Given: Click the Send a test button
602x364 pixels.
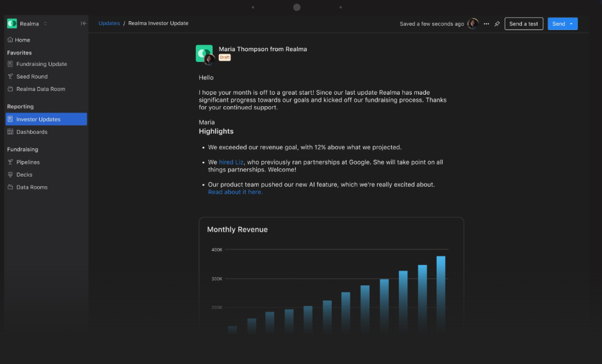Looking at the screenshot, I should click(x=524, y=24).
